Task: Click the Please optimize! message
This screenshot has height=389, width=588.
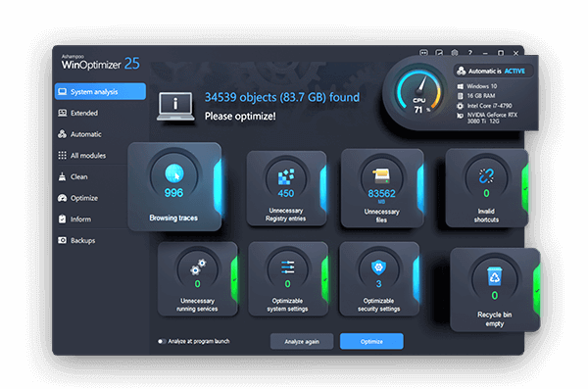Action: click(240, 117)
